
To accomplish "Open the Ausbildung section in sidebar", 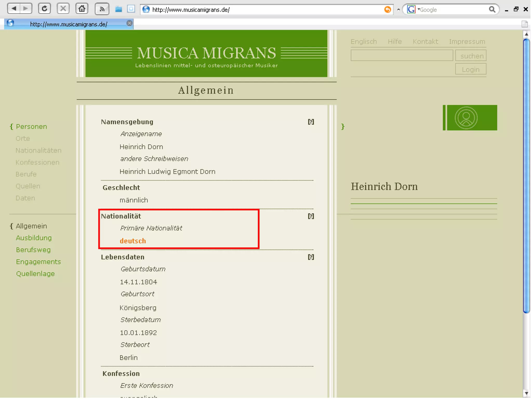I will coord(34,238).
